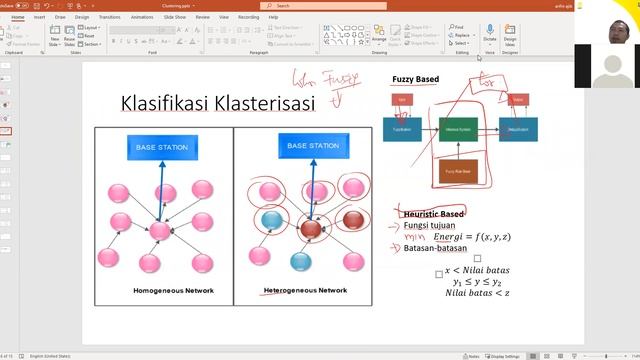640x360 pixels.
Task: Open the Font dialog launcher
Action: click(x=202, y=53)
